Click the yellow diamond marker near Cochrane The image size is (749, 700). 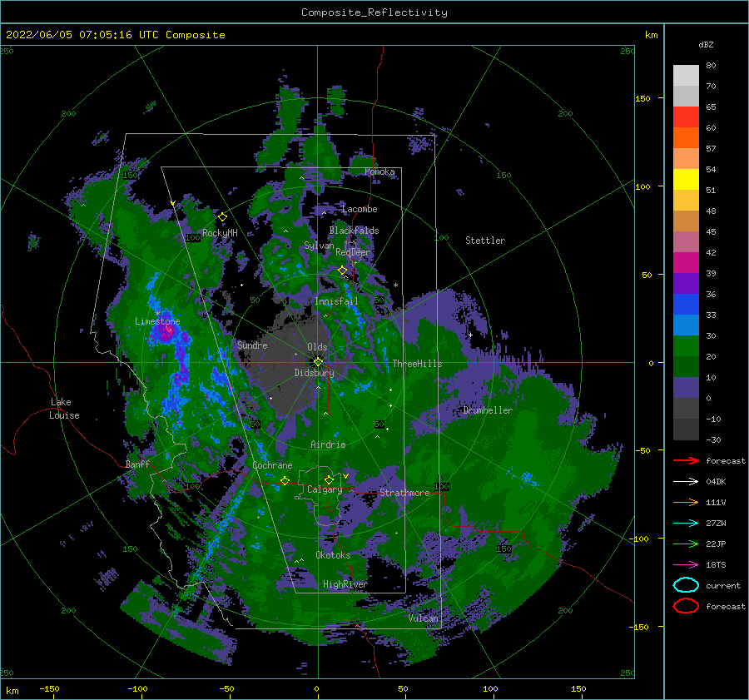(285, 480)
